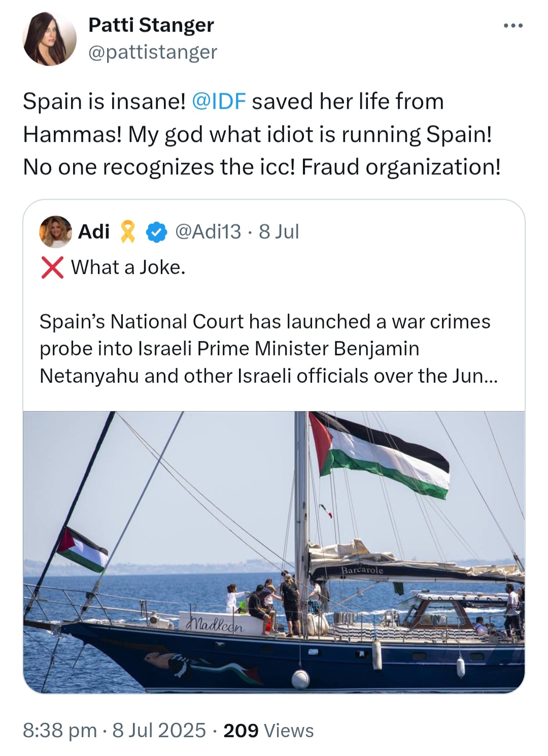The height and width of the screenshot is (756, 548).
Task: Click Adi's small avatar in quoted tweet
Action: [55, 232]
